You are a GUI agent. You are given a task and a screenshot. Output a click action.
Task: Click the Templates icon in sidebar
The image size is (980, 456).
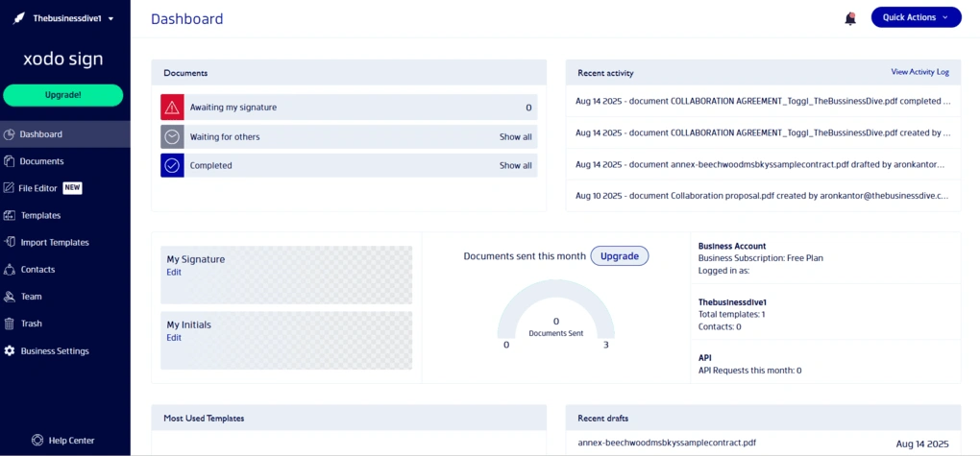point(9,215)
